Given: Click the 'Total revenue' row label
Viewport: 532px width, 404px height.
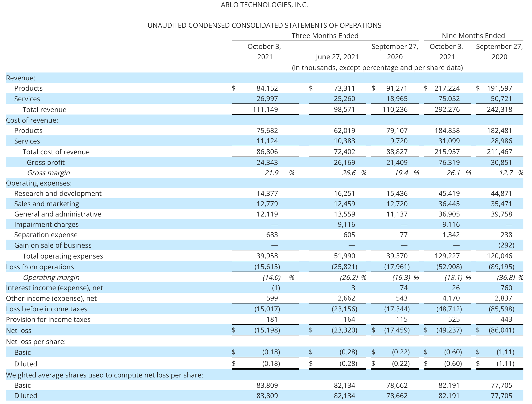Looking at the screenshot, I should pos(44,110).
